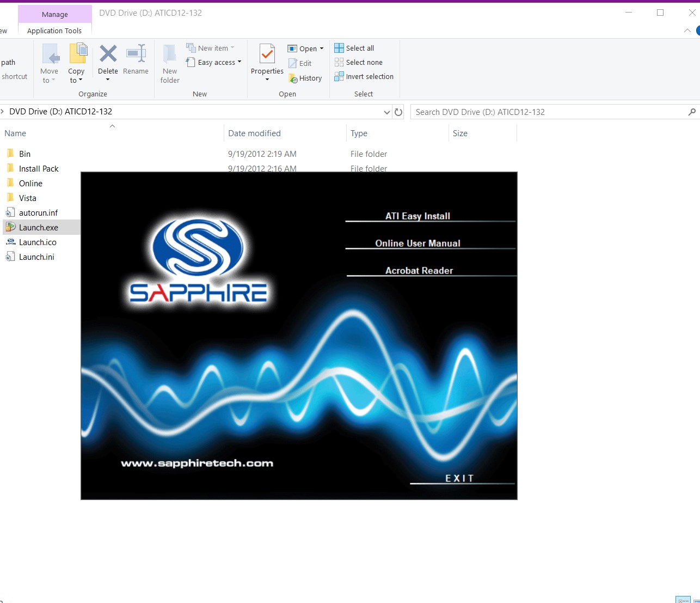Click Invert selection in ribbon

point(364,77)
